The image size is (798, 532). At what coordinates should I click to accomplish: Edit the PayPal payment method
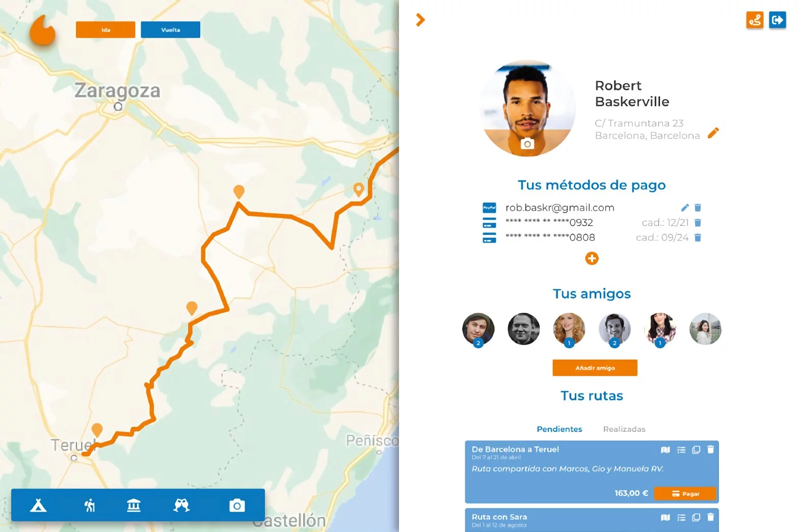click(685, 207)
